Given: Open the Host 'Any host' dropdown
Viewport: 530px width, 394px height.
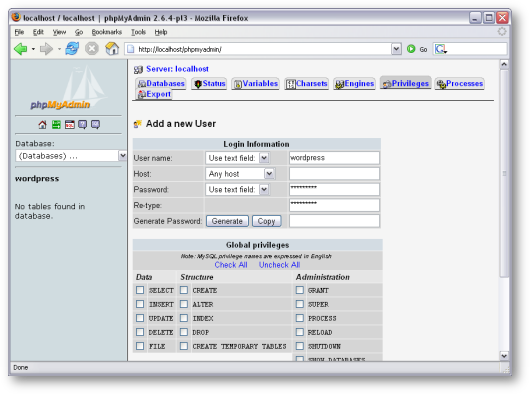Looking at the screenshot, I should point(240,174).
